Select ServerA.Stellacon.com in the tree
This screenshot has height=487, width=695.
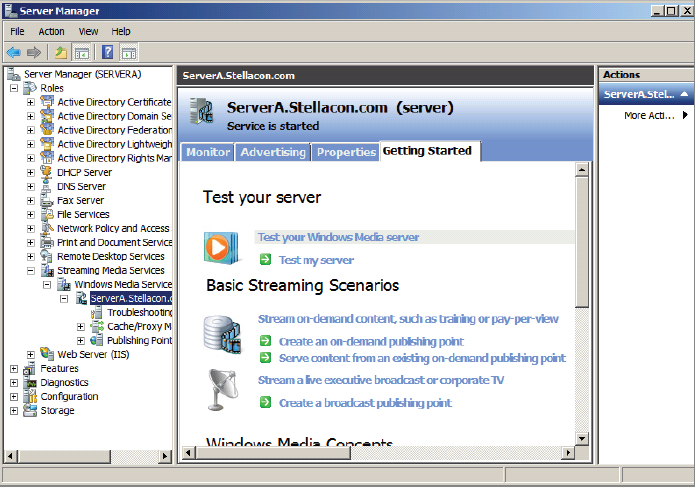131,298
